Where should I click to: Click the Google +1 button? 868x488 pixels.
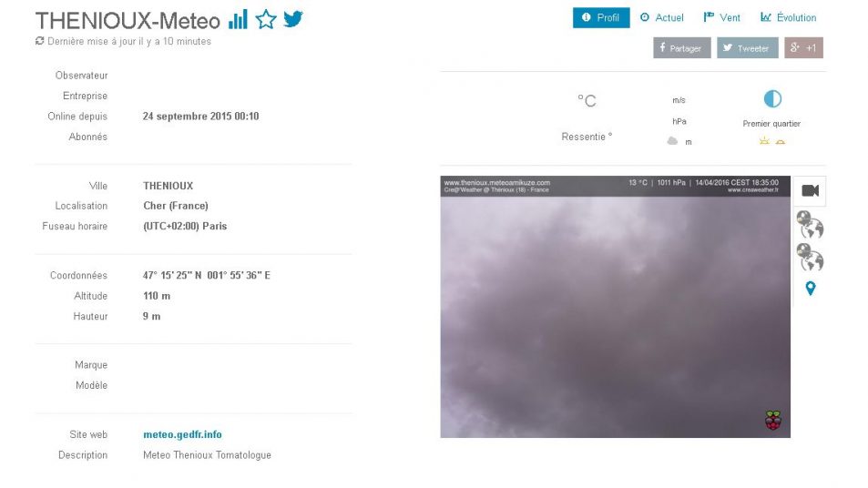click(x=803, y=48)
